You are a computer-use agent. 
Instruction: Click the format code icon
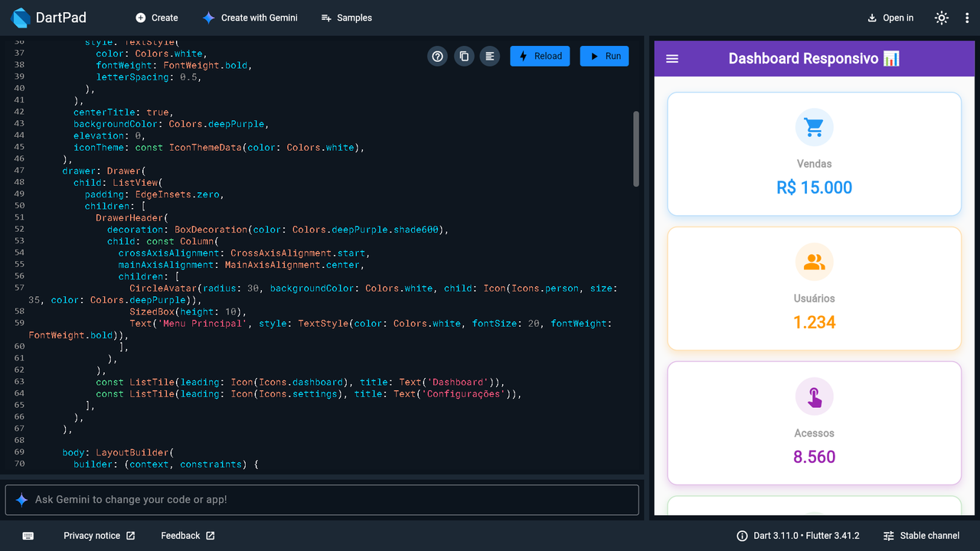click(489, 56)
